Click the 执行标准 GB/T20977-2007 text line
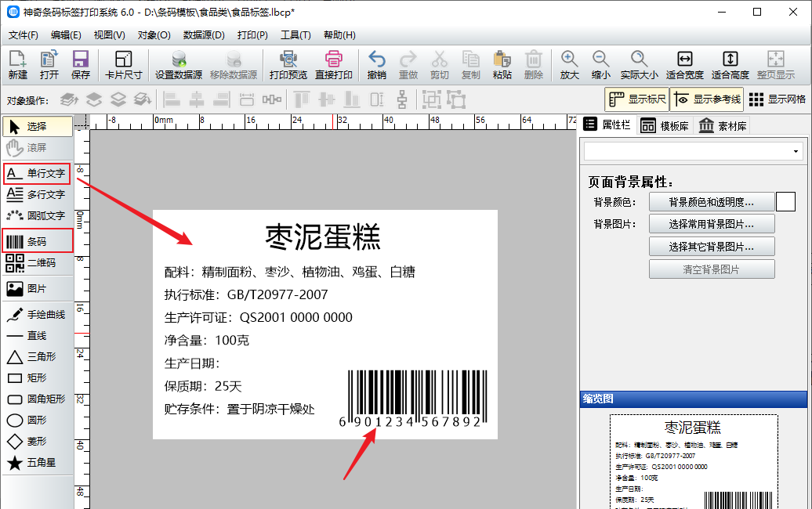The height and width of the screenshot is (509, 812). (246, 295)
